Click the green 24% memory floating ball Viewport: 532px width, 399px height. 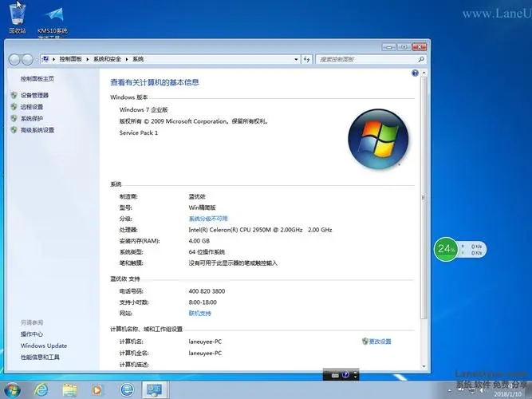446,249
